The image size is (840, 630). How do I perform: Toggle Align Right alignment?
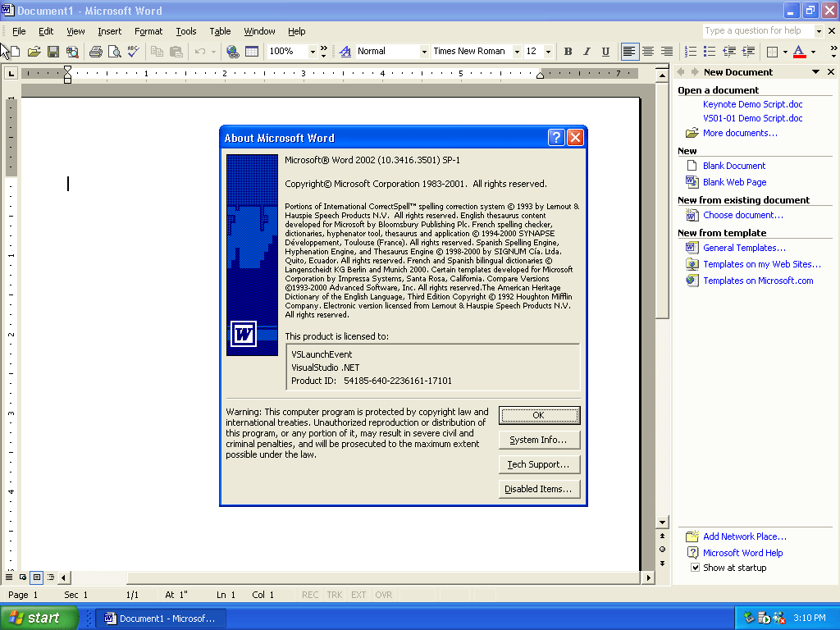click(667, 52)
